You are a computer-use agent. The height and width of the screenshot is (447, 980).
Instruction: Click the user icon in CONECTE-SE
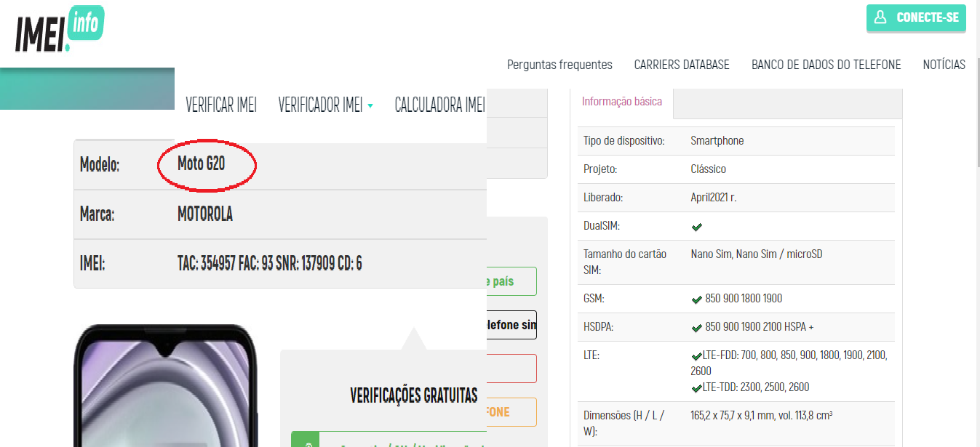click(x=880, y=17)
